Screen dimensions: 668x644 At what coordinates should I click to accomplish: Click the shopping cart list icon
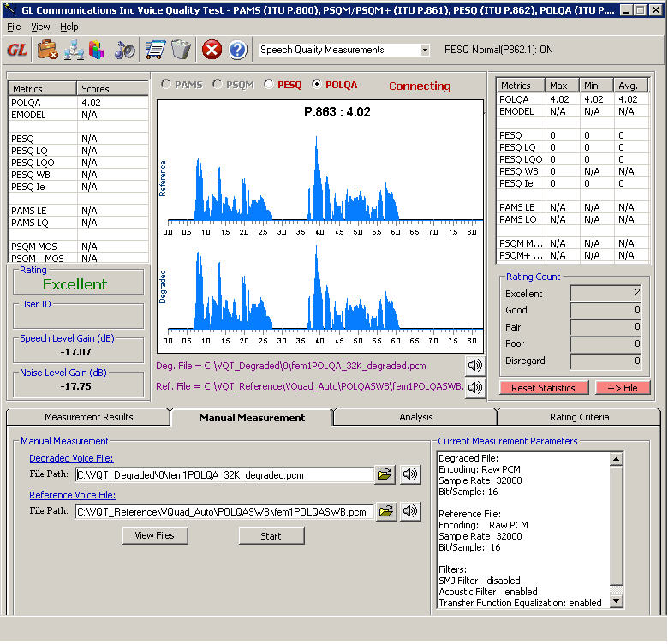155,50
